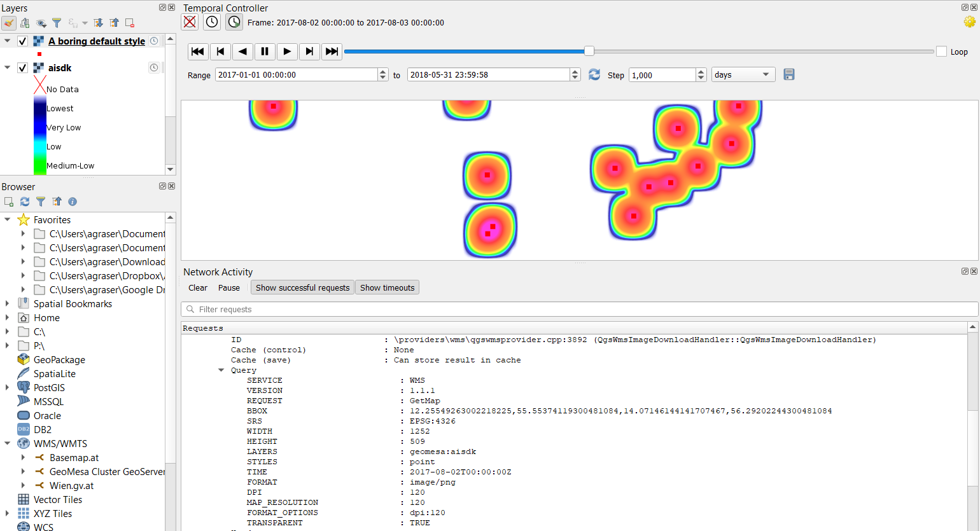
Task: Export the animation frames
Action: tap(788, 74)
